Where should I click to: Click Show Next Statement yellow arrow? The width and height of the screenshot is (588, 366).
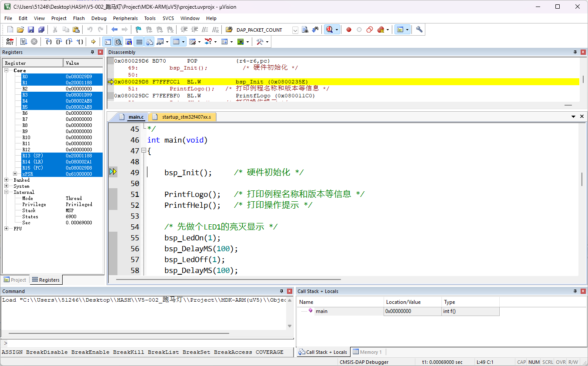(x=93, y=42)
